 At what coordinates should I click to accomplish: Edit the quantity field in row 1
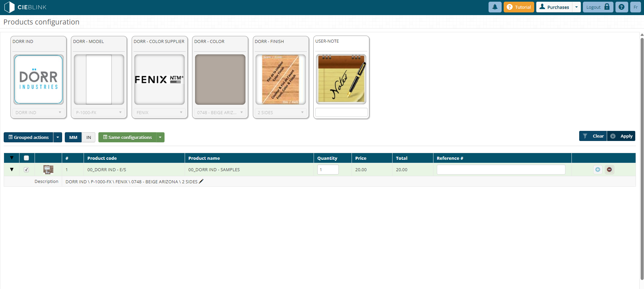pyautogui.click(x=328, y=170)
